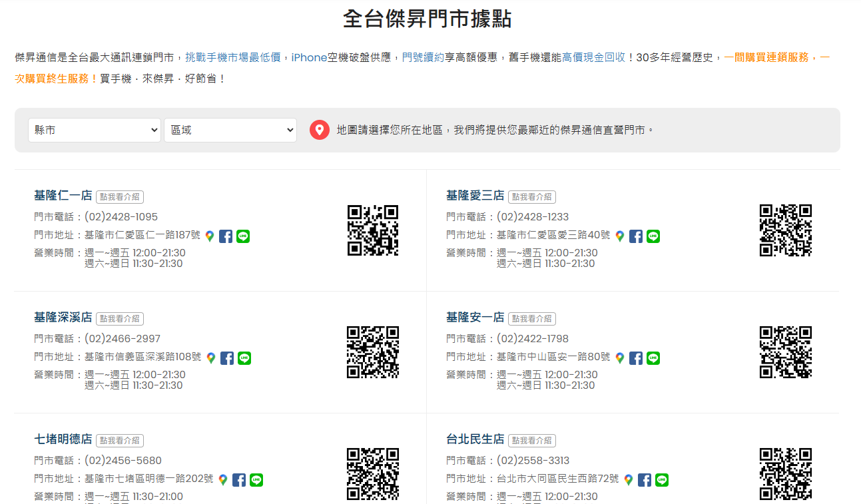Open the 七堵明德店 store title
Image resolution: width=861 pixels, height=504 pixels.
tap(63, 439)
